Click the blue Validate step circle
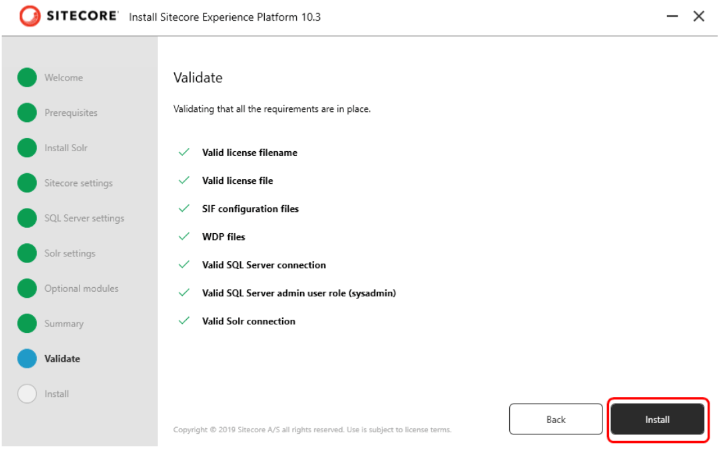727x458 pixels. coord(27,359)
